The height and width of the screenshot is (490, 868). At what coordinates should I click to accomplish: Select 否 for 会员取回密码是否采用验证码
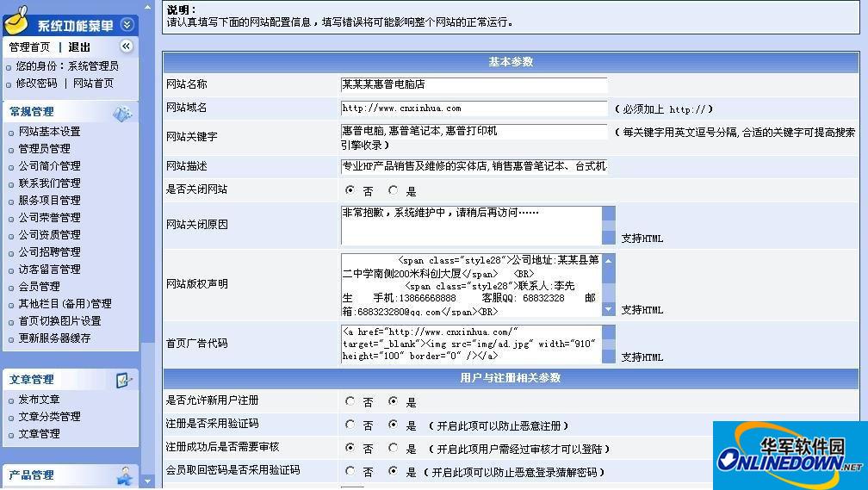point(350,470)
